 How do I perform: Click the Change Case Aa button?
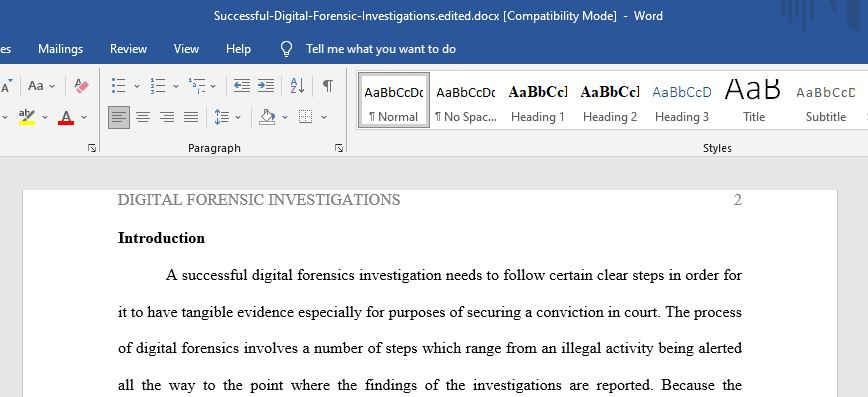36,86
